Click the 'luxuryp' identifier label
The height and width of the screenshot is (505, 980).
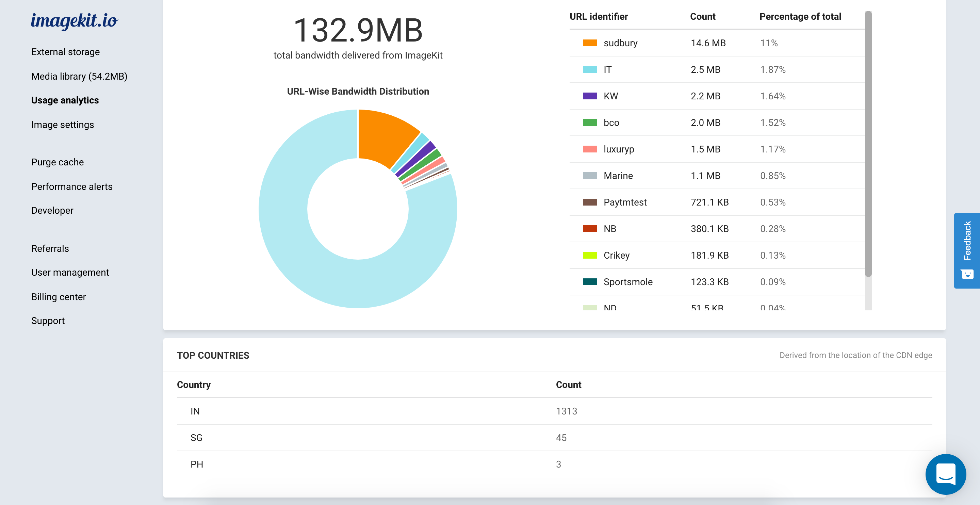619,149
